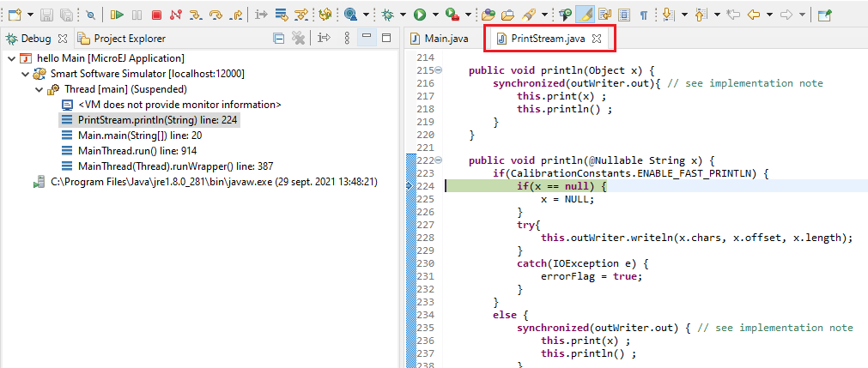Click the Open Type icon
The height and width of the screenshot is (368, 868).
pyautogui.click(x=488, y=15)
